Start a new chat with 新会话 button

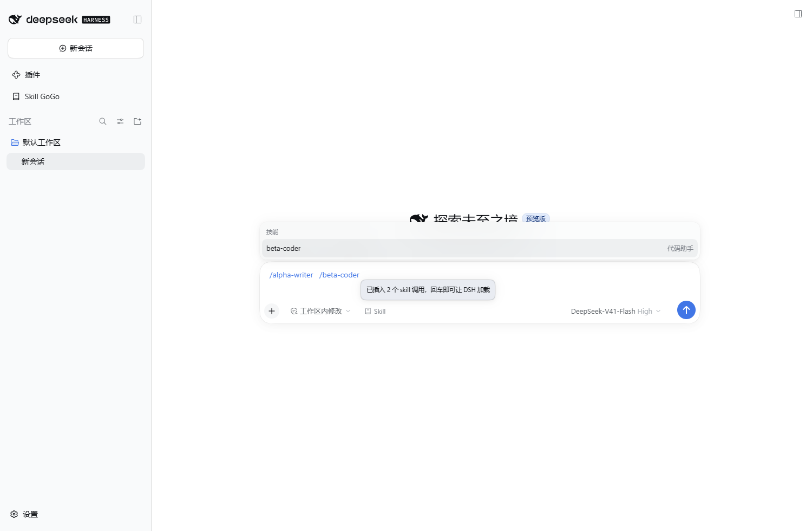point(76,48)
